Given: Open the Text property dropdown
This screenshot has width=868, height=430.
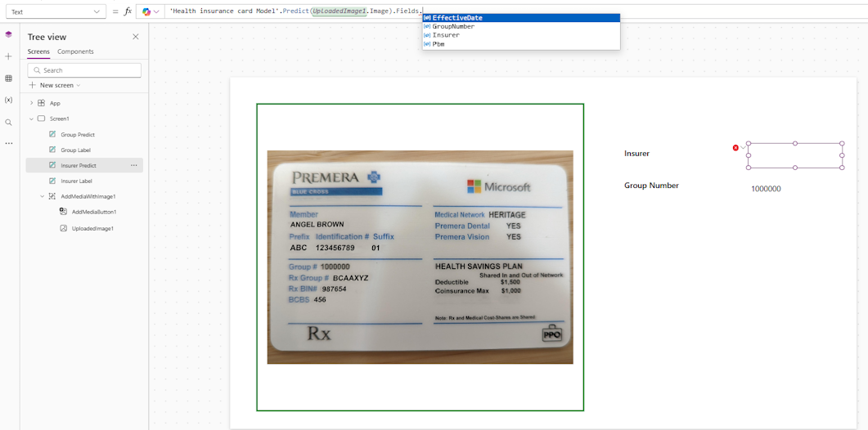Looking at the screenshot, I should 56,11.
